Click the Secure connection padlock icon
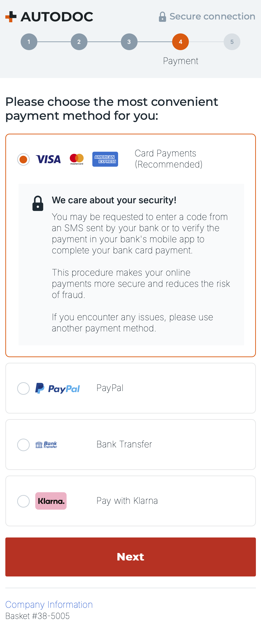Screen dimensions: 261x644 (x=162, y=17)
